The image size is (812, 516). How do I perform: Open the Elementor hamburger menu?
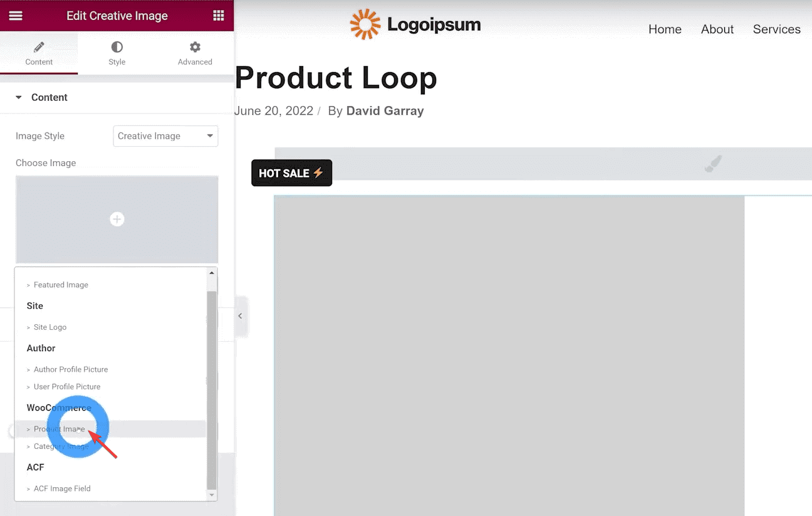coord(15,15)
